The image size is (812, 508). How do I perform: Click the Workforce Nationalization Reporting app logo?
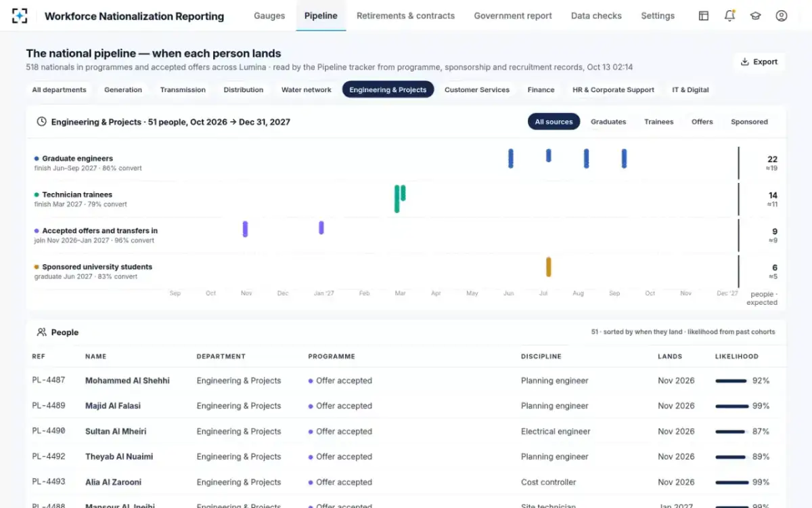coord(20,16)
